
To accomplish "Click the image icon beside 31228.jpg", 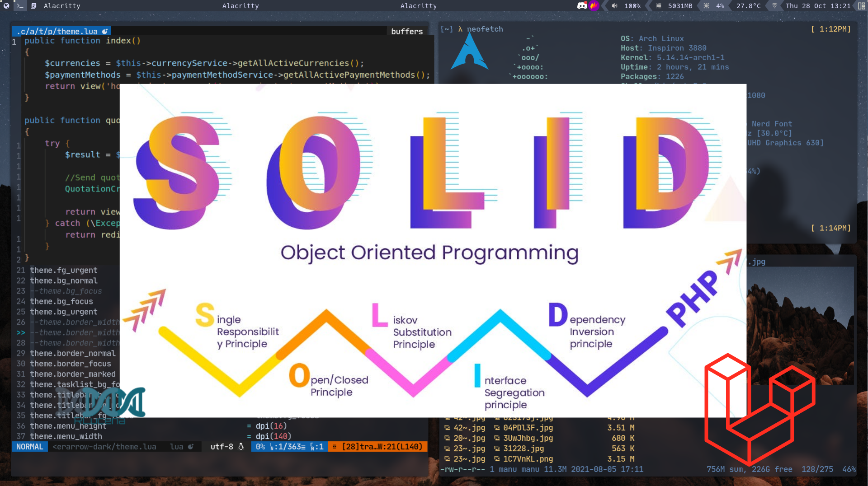I will point(497,449).
